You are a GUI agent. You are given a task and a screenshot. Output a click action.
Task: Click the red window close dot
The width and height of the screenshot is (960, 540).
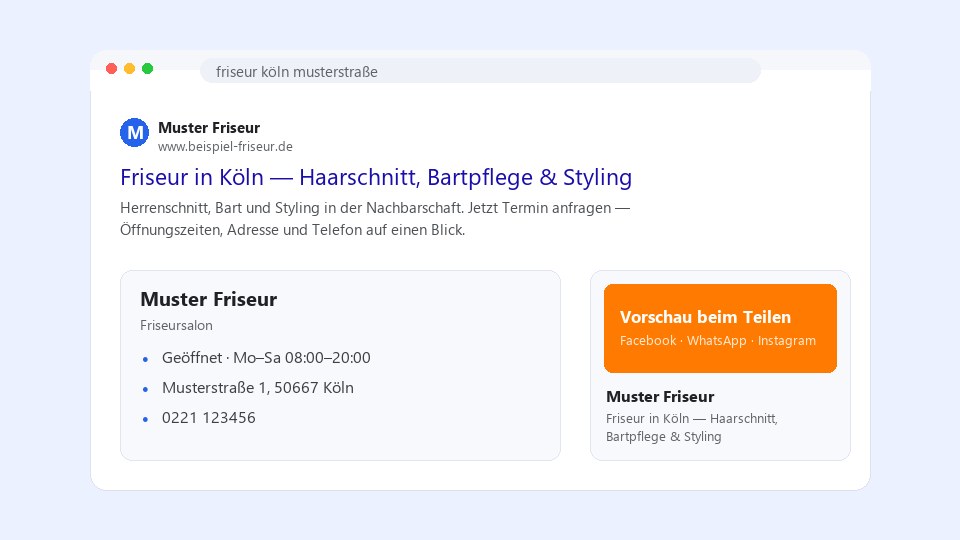pos(111,69)
